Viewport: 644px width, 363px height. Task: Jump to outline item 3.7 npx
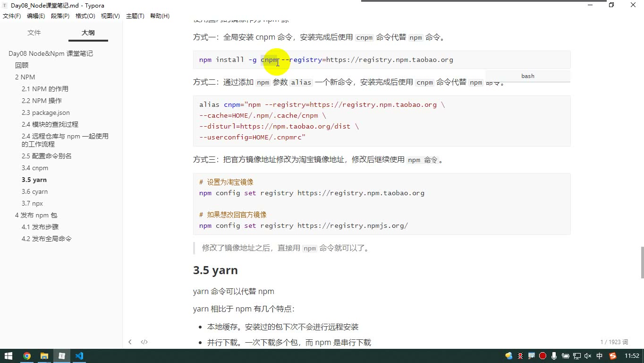(x=32, y=203)
